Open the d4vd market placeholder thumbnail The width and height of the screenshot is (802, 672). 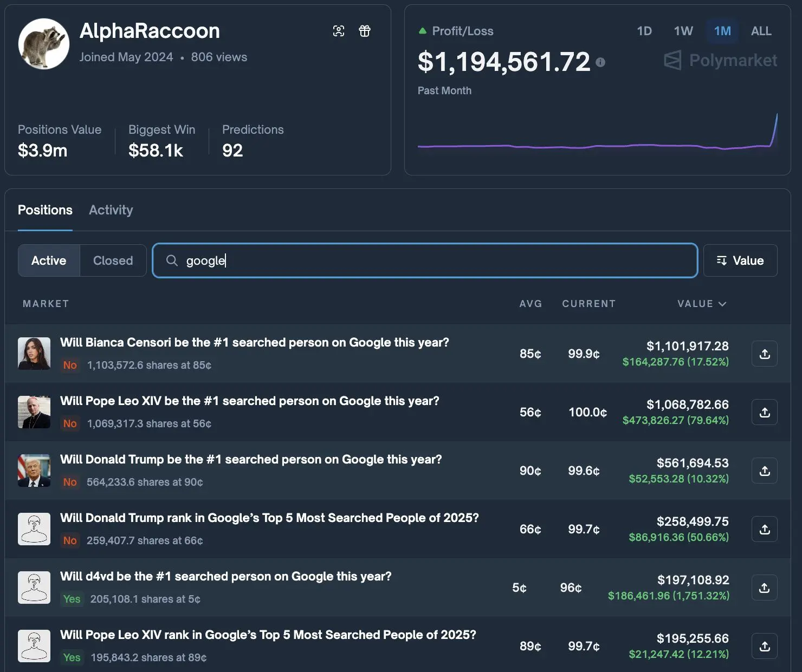pos(34,588)
